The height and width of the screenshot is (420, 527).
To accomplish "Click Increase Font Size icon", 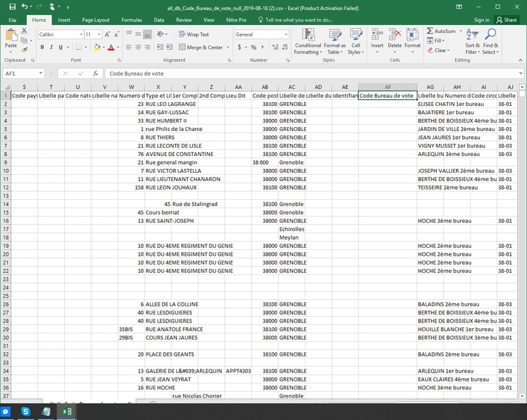I will point(108,34).
